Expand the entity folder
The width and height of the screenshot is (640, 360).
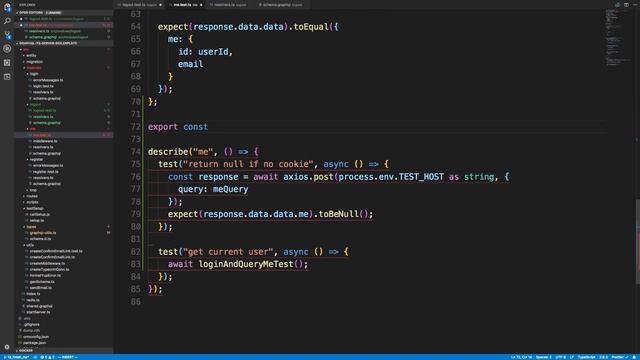coord(31,56)
